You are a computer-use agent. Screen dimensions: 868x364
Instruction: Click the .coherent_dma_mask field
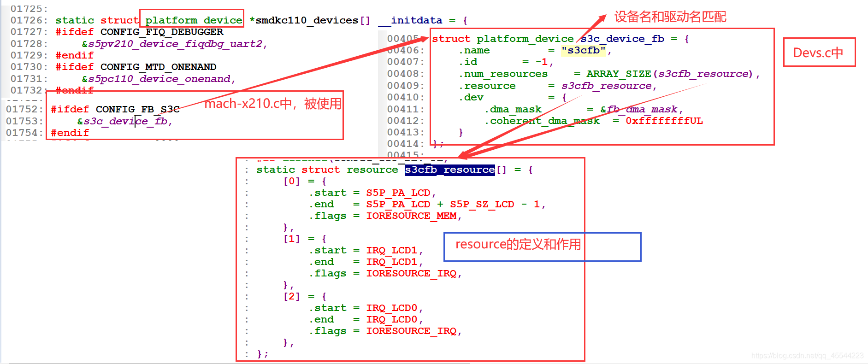click(542, 121)
